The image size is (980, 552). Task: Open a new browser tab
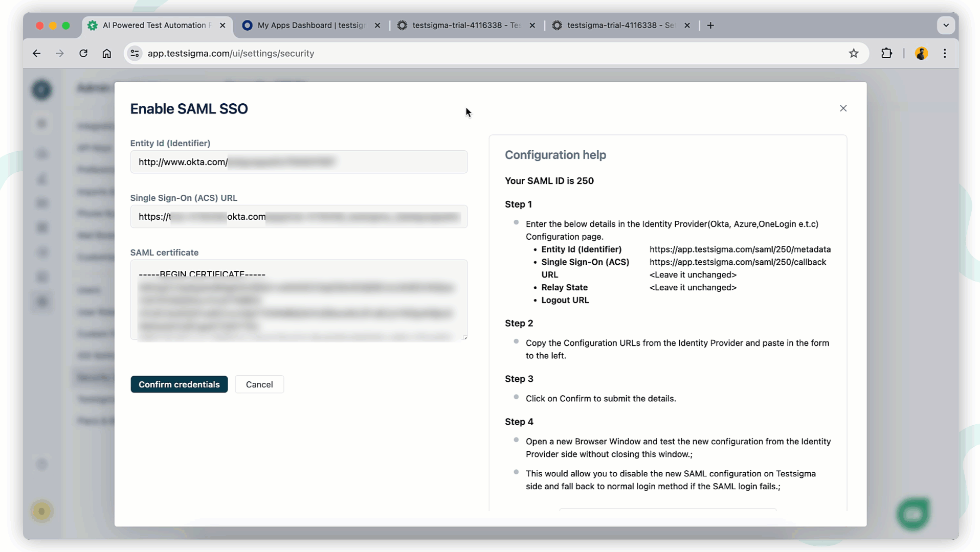pyautogui.click(x=710, y=25)
